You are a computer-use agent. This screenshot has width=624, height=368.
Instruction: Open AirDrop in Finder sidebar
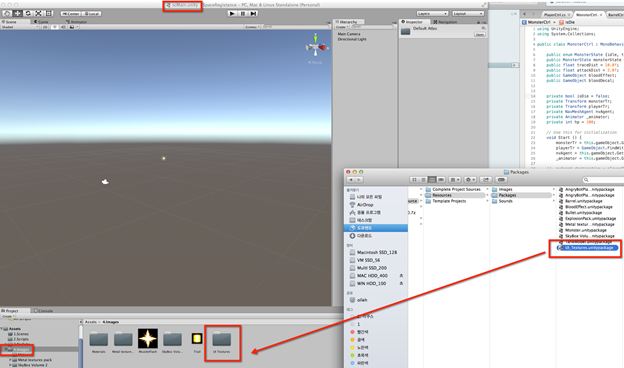click(365, 204)
